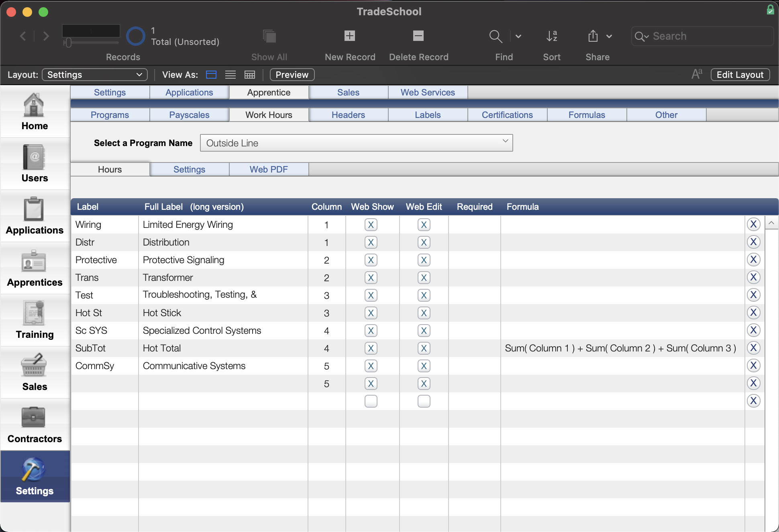Switch to the Certifications tab

coord(507,114)
